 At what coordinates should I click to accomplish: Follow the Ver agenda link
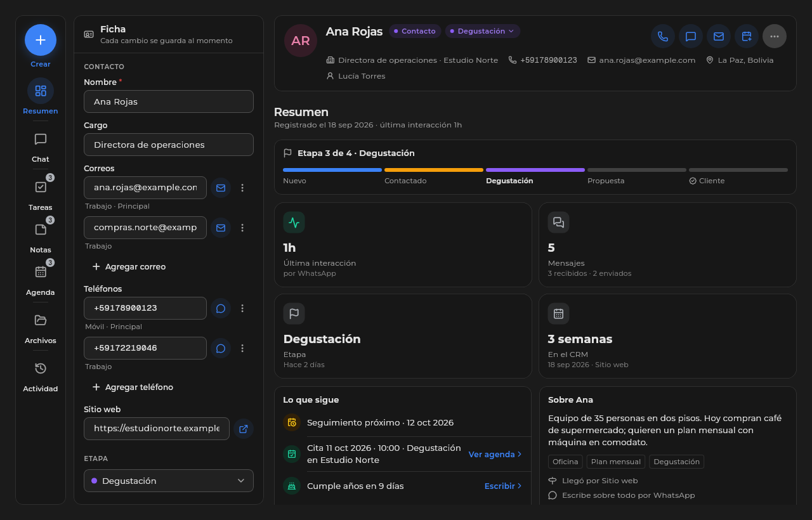[495, 454]
